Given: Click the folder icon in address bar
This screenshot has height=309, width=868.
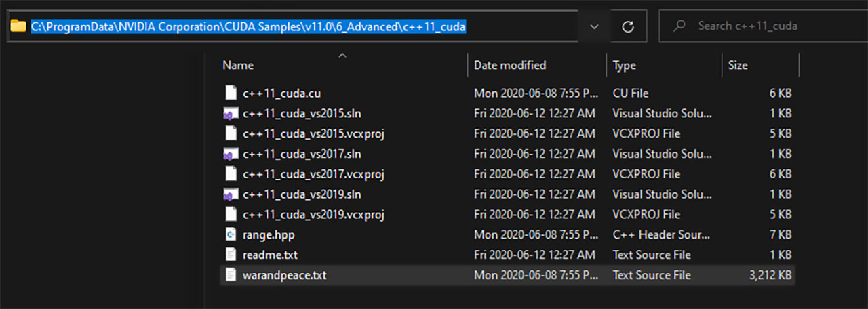Looking at the screenshot, I should click(x=18, y=26).
